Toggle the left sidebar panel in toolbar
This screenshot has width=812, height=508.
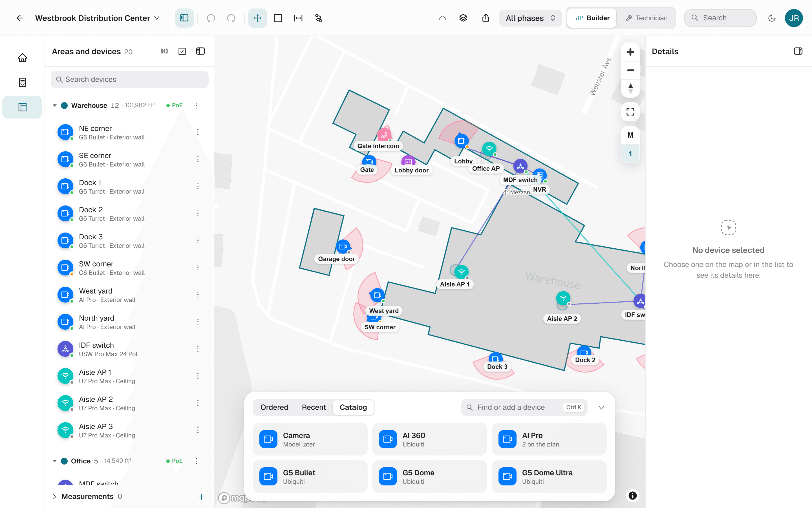point(184,18)
